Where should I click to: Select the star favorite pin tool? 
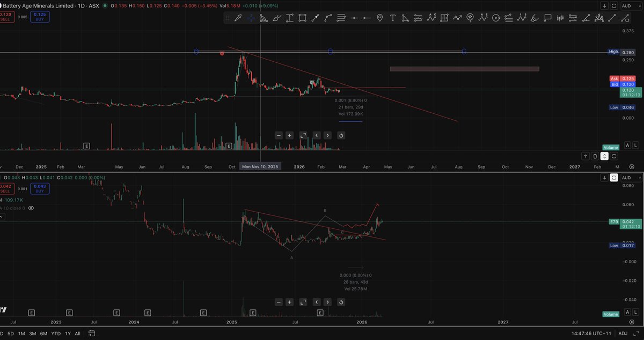(470, 18)
